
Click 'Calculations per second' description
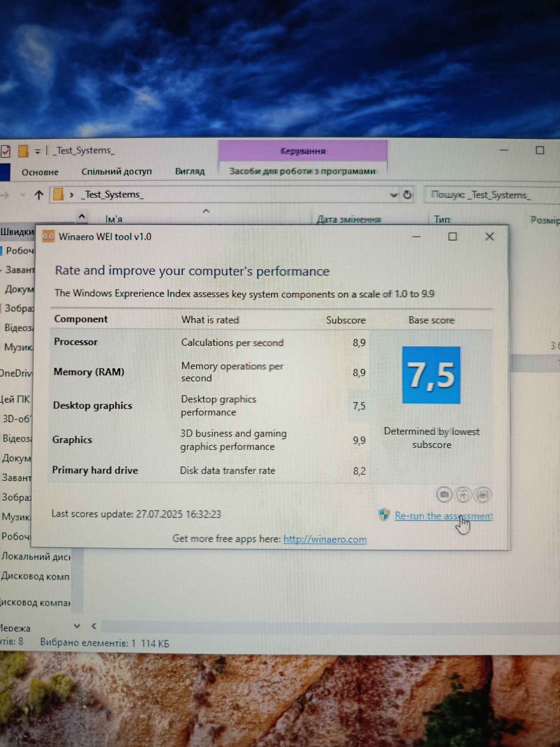pyautogui.click(x=232, y=342)
